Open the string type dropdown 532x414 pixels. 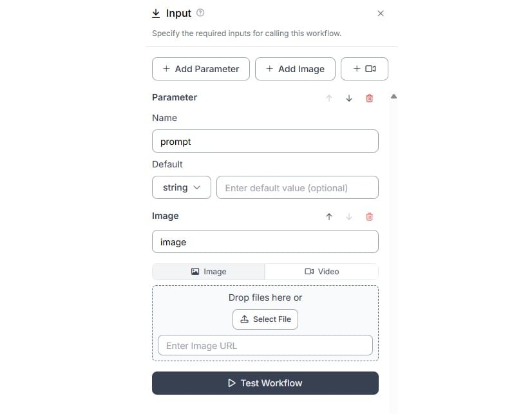182,187
